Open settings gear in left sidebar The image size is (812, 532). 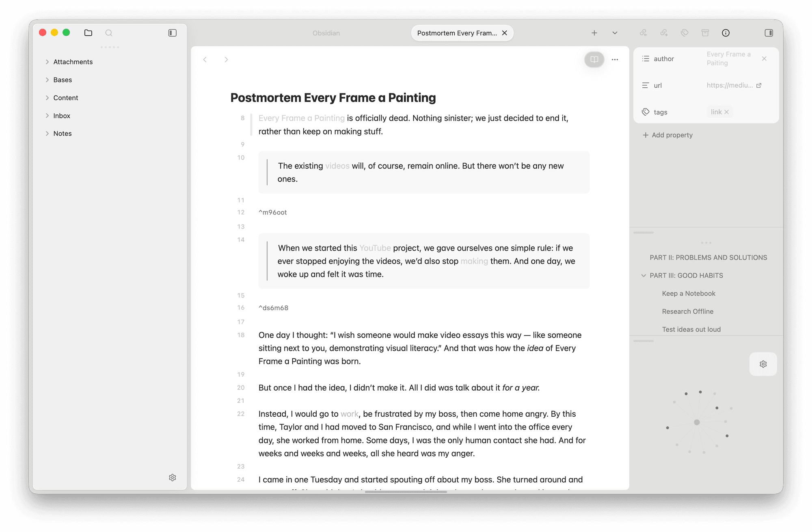(173, 478)
